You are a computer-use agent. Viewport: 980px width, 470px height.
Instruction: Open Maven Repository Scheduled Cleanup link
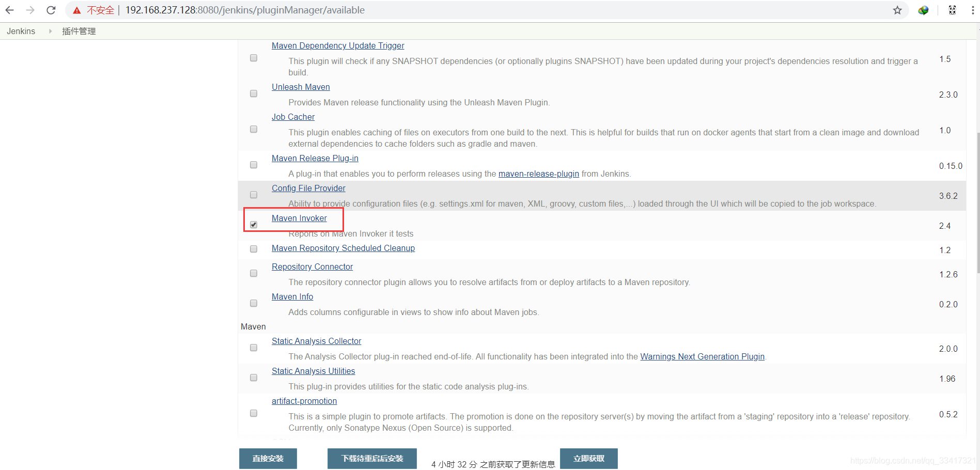coord(343,248)
